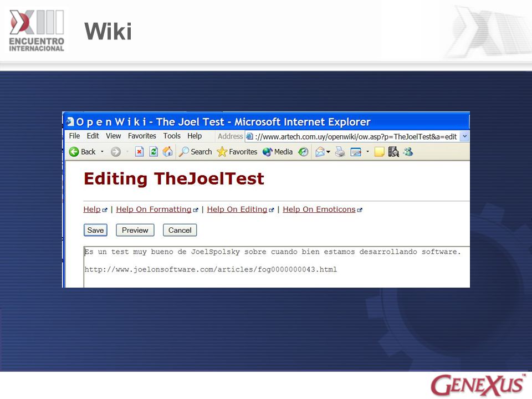532x399 pixels.
Task: Open the Back history dropdown arrow
Action: click(x=102, y=152)
